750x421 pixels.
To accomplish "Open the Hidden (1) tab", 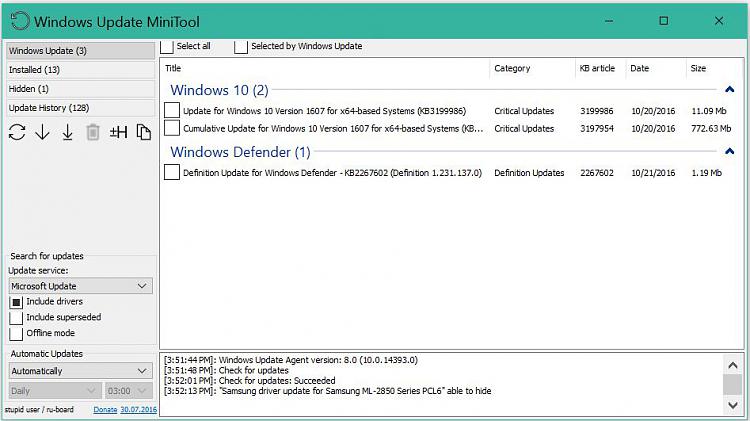I will point(80,89).
